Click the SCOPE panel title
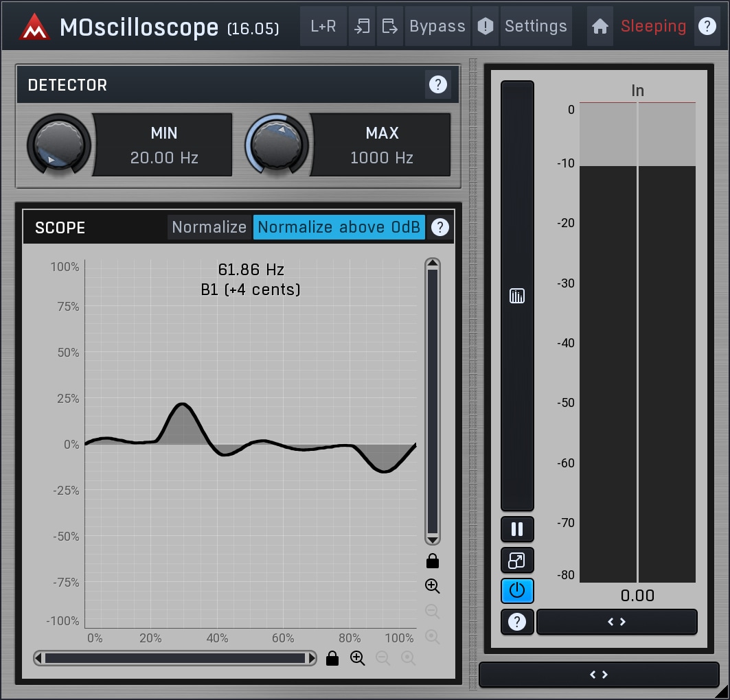The width and height of the screenshot is (730, 700). [60, 228]
